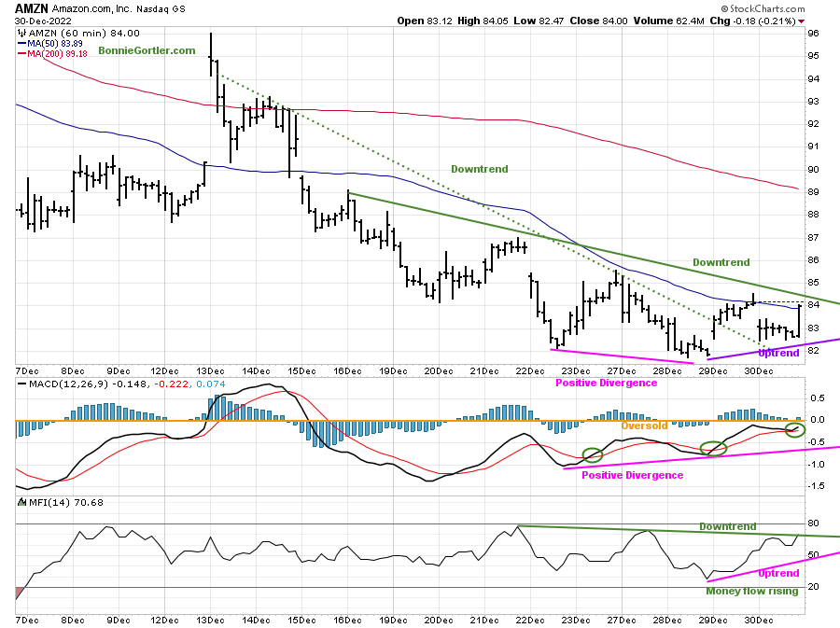
Task: Click the 'Nasdaq GS' exchange label
Action: coord(161,9)
